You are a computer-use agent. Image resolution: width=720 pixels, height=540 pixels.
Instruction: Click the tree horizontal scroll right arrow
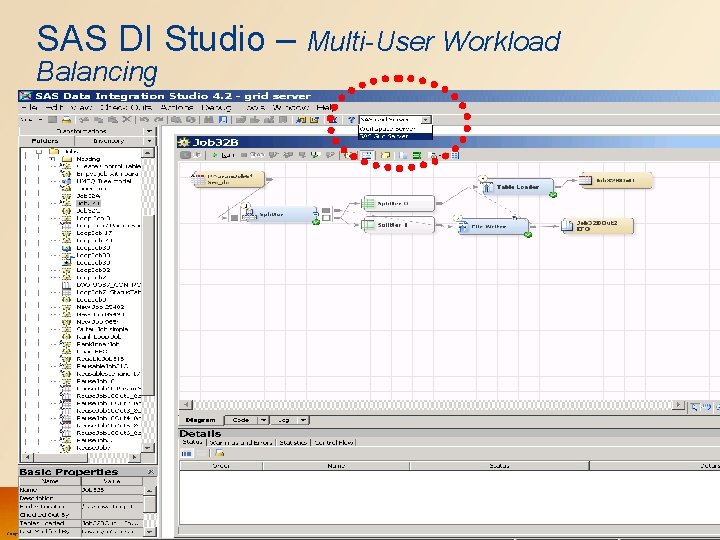[135, 457]
